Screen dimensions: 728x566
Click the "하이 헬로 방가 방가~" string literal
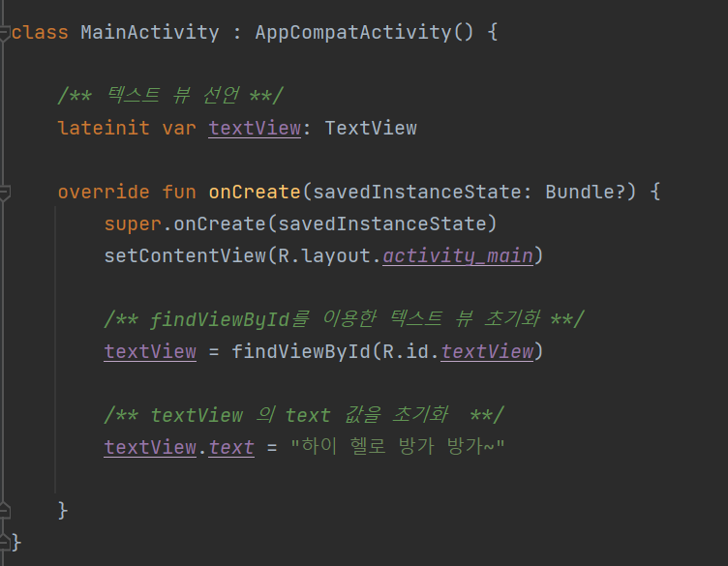397,446
